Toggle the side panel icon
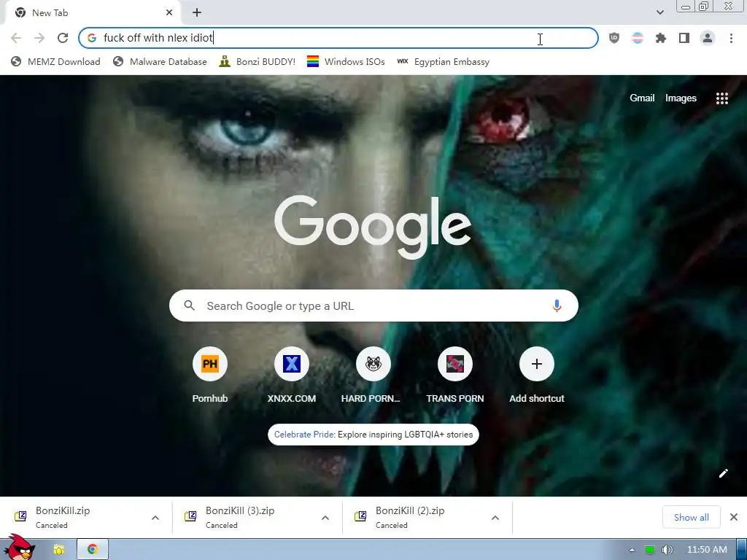Viewport: 747px width, 560px height. point(684,38)
